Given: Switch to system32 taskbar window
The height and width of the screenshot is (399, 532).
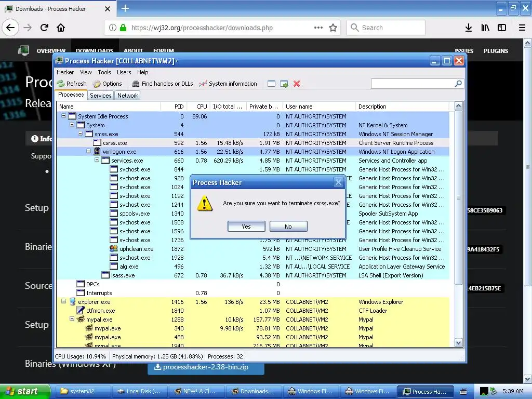Looking at the screenshot, I should (82, 391).
